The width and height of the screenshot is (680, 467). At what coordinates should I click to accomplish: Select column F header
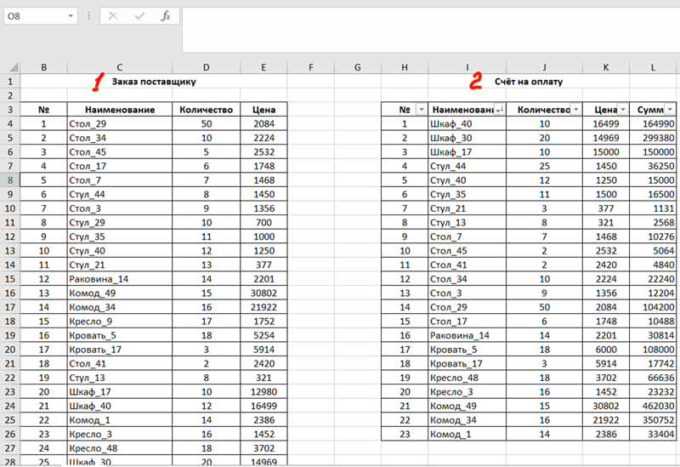pyautogui.click(x=311, y=68)
